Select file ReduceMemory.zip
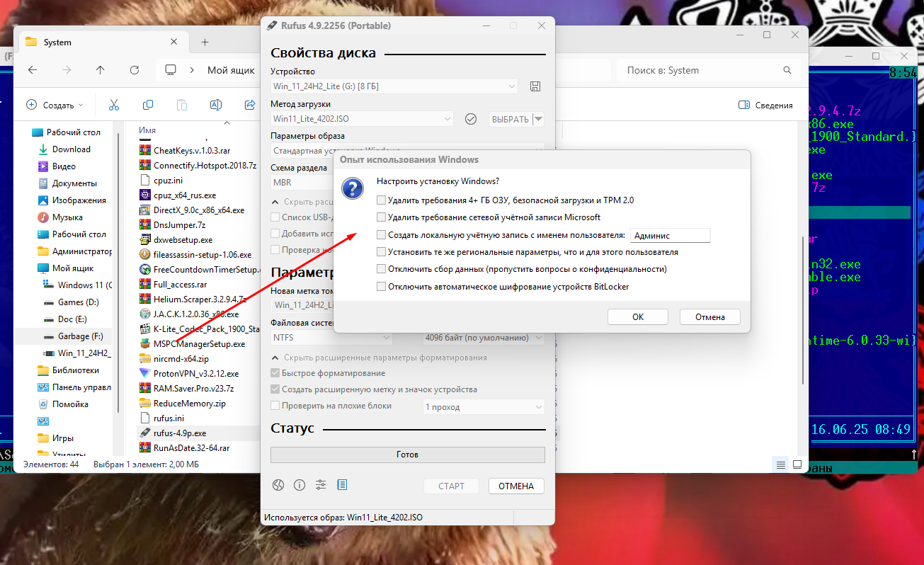Viewport: 924px width, 565px height. coord(189,403)
